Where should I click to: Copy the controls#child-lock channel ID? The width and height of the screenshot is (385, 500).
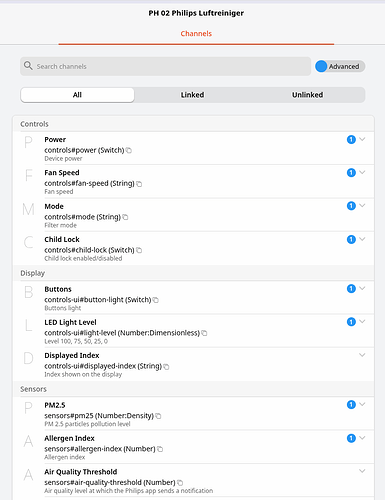(139, 250)
